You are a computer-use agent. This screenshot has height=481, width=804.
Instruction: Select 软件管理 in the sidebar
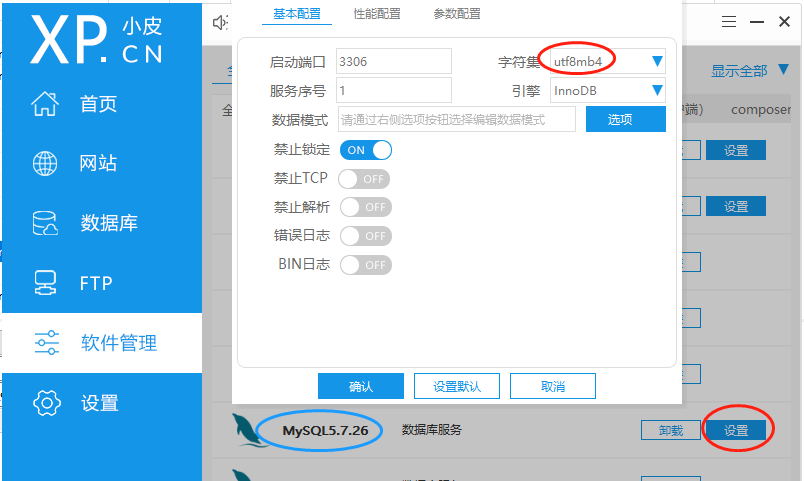pos(102,343)
